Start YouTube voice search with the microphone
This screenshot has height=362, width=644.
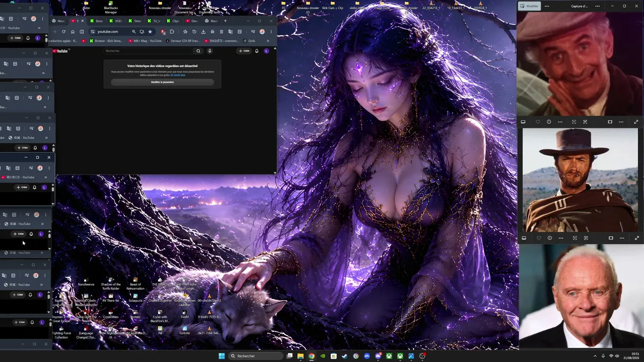210,51
